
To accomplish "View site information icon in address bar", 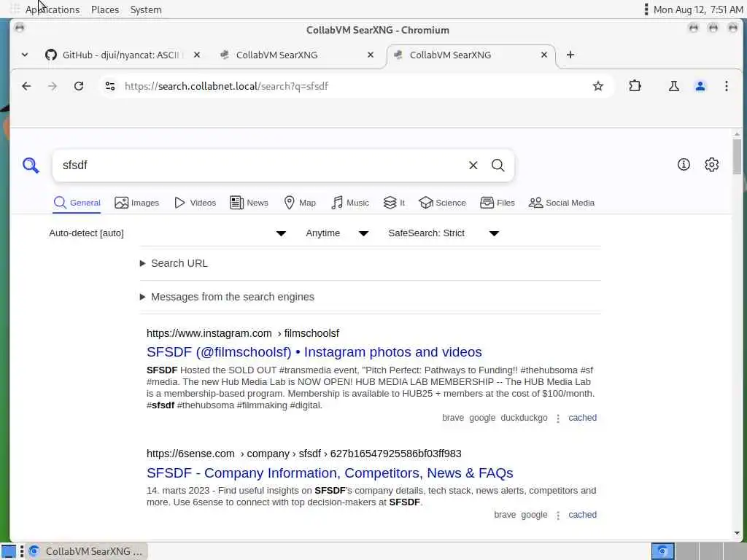I will (x=110, y=86).
